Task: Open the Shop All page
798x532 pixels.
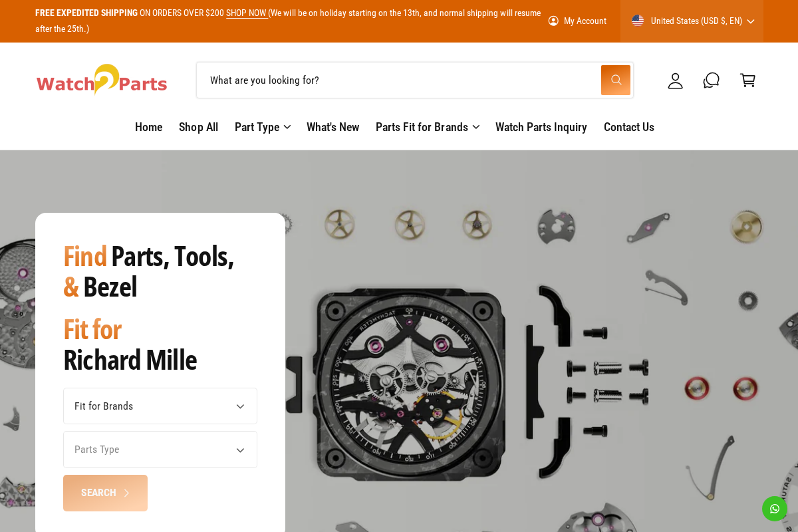Action: [x=198, y=127]
